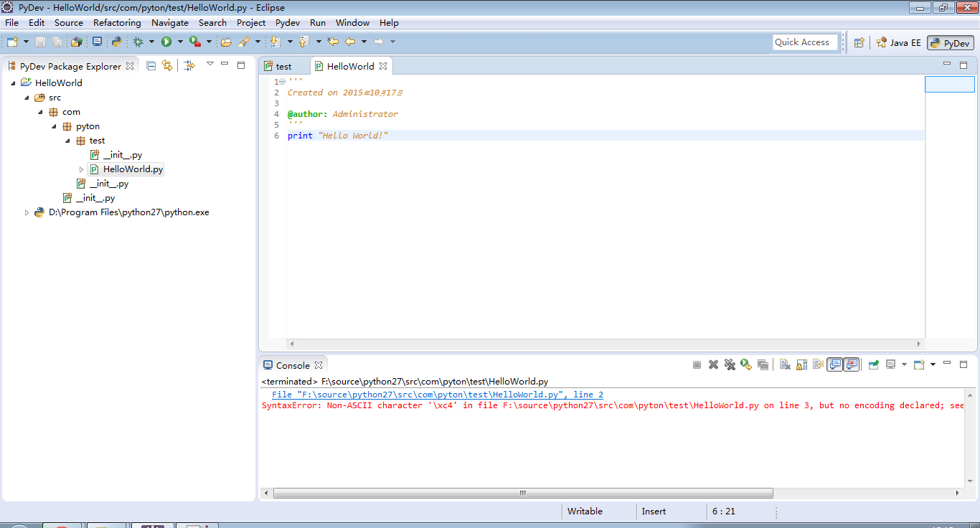Open the Window menu
The height and width of the screenshot is (528, 980).
tap(352, 23)
